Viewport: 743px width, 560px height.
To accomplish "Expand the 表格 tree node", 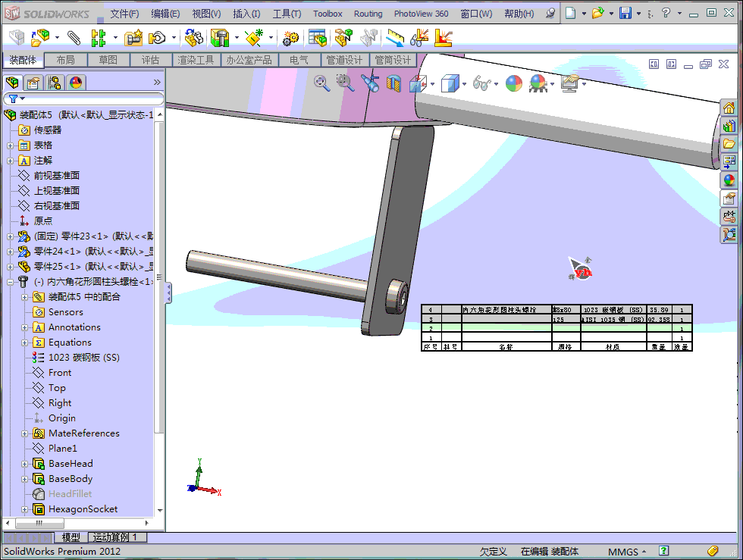I will [x=11, y=145].
